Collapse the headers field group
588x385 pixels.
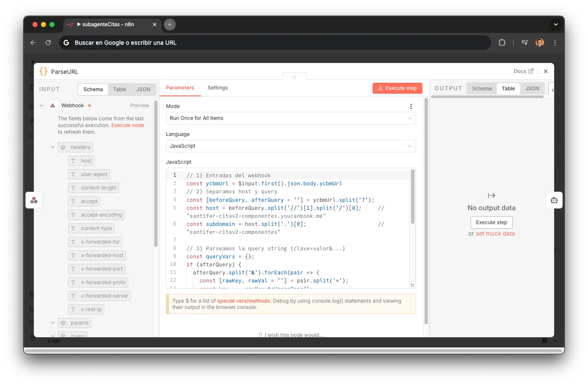coord(52,147)
